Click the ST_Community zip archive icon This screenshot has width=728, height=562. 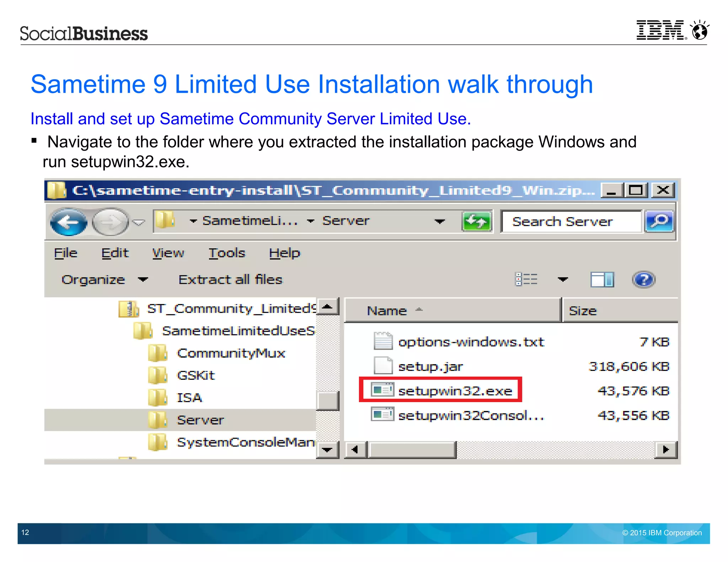129,309
